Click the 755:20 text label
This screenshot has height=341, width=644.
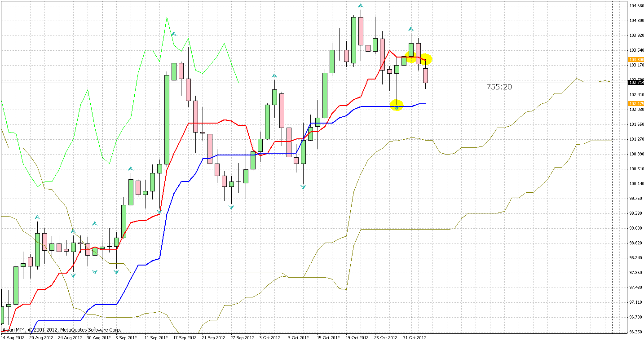(499, 87)
